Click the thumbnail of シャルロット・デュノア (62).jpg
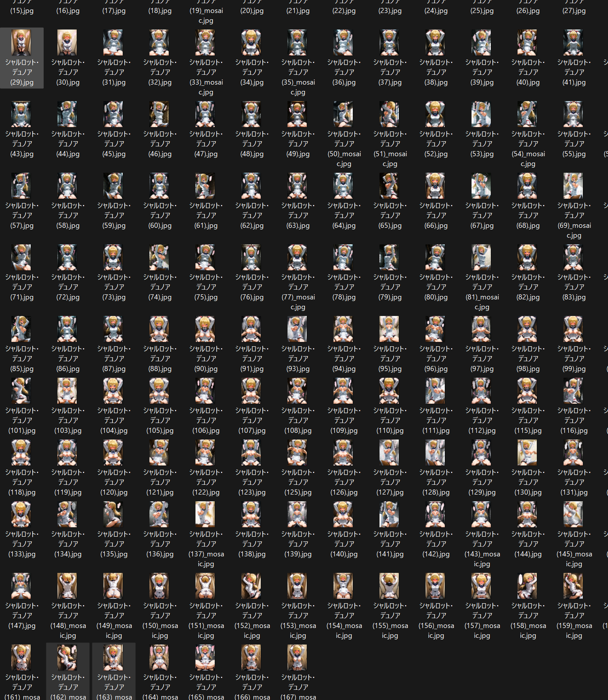 (x=251, y=186)
